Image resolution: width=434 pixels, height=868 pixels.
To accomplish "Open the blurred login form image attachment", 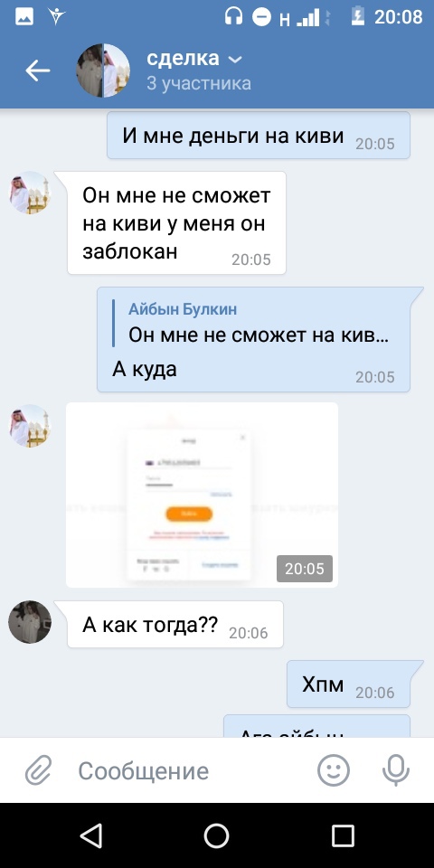I will (202, 495).
